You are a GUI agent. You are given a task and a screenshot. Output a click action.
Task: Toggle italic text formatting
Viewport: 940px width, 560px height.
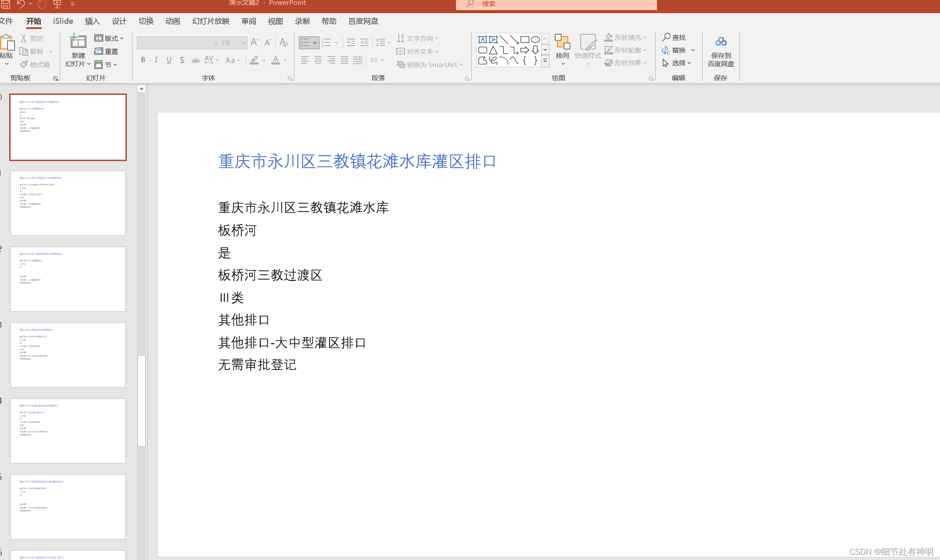pos(156,60)
